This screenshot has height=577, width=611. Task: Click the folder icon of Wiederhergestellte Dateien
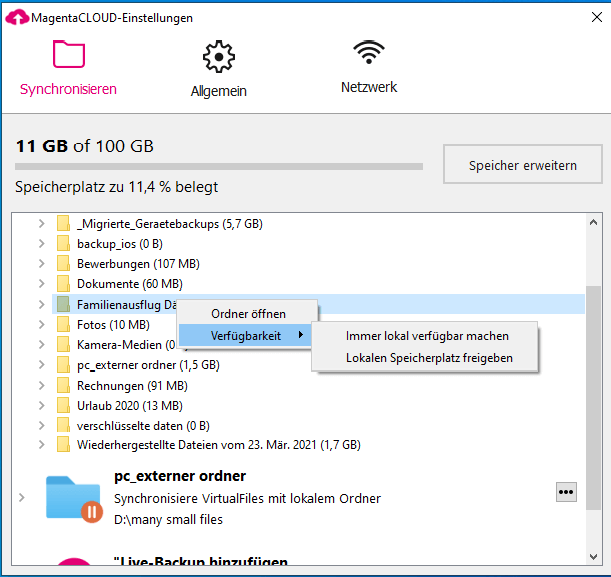[x=63, y=445]
